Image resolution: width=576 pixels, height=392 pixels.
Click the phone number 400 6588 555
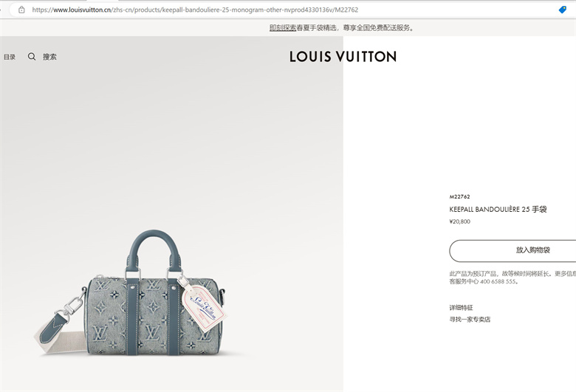coord(498,281)
